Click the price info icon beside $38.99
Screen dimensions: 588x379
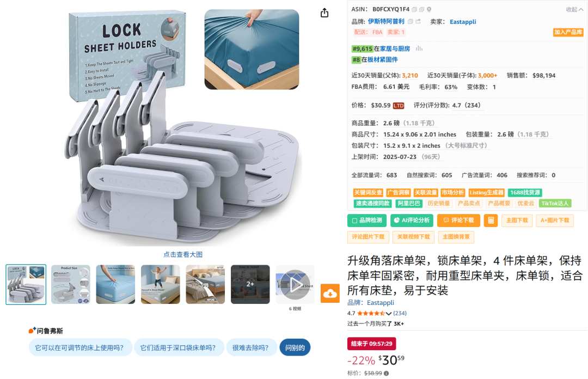click(x=386, y=373)
